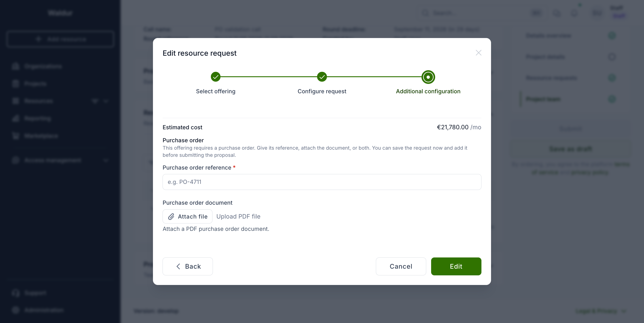644x323 pixels.
Task: Expand the Resources sidebar chevron
Action: pos(106,101)
